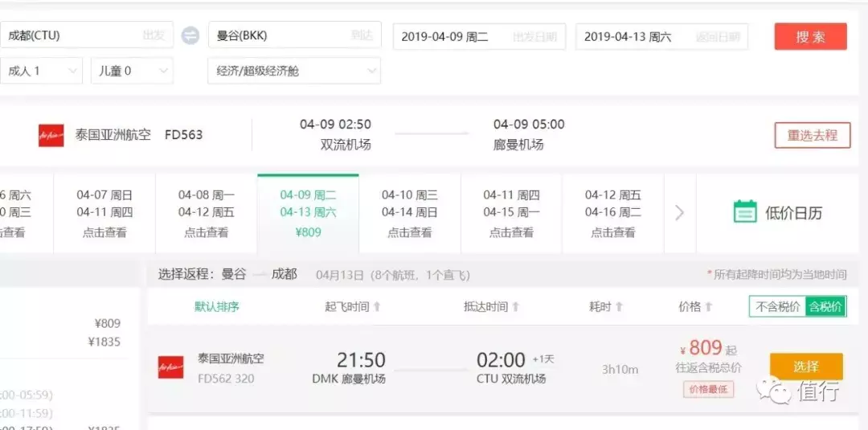Viewport: 868px width, 430px height.
Task: Open the cabin class dropdown
Action: (294, 71)
